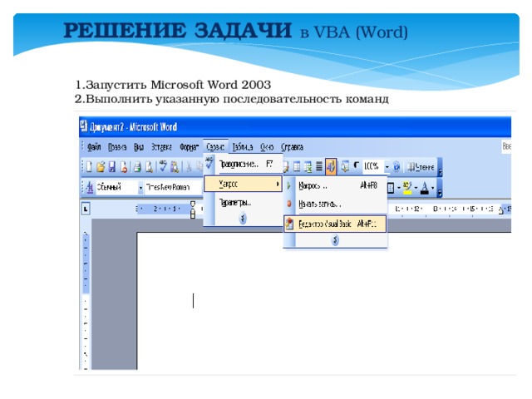Click the open Сервис menu
Viewport: 532px width, 399px height.
215,147
